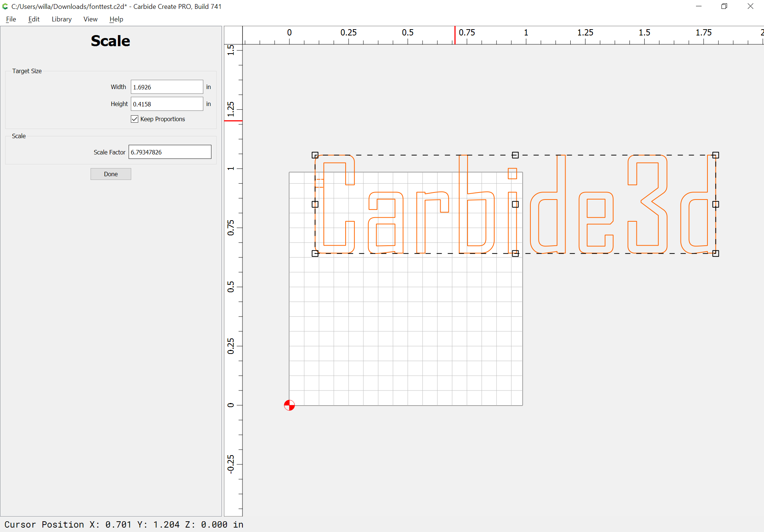Open the View menu
764x532 pixels.
pyautogui.click(x=90, y=19)
